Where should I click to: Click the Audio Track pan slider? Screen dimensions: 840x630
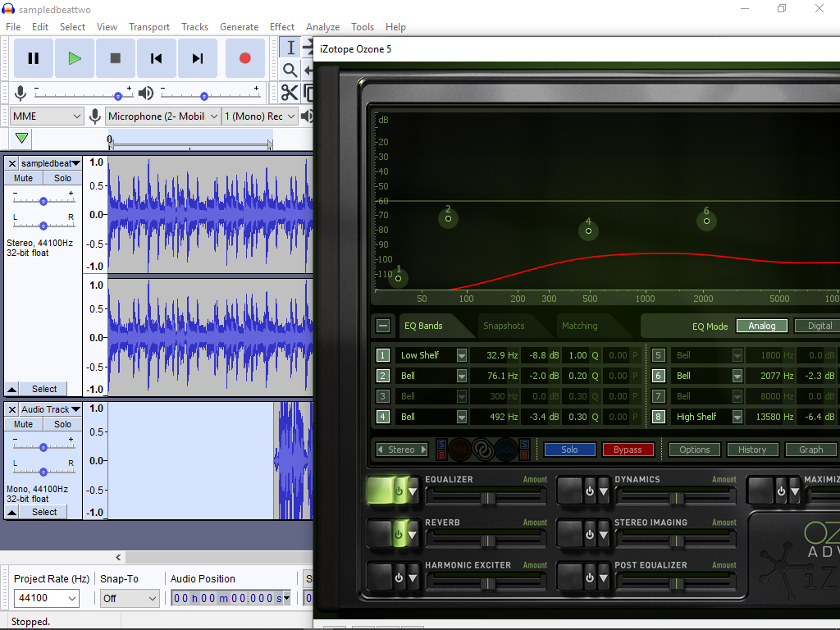(43, 472)
